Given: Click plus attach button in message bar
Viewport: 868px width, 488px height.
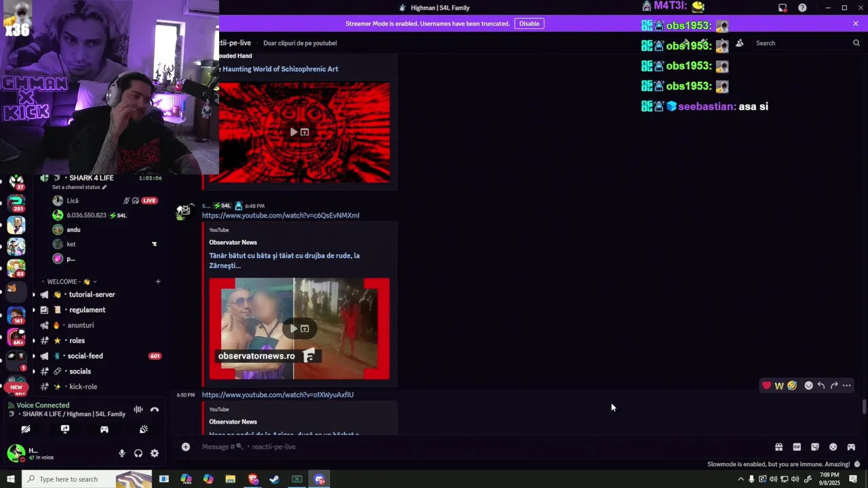Looking at the screenshot, I should pos(186,447).
